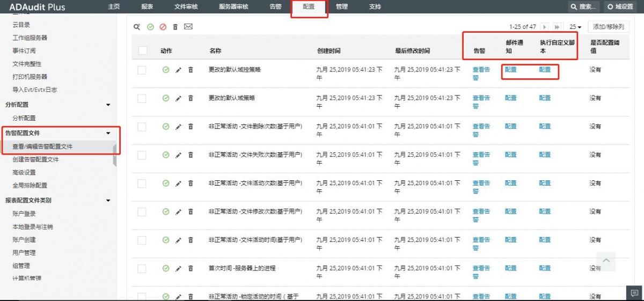This screenshot has width=644, height=301.
Task: Edit the 更改的默认域控策略 profile with pencil icon
Action: 179,70
